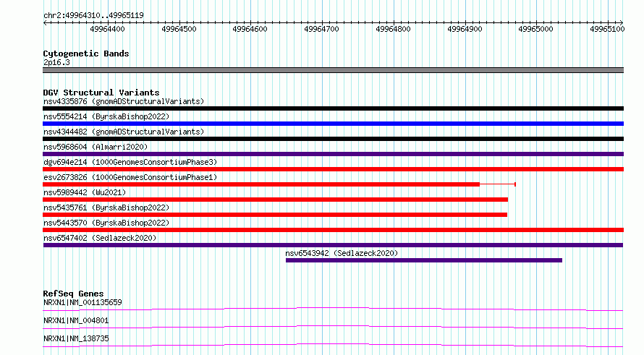The width and height of the screenshot is (644, 355).
Task: Click the purple bar of nsv6547402
Action: [x=333, y=245]
